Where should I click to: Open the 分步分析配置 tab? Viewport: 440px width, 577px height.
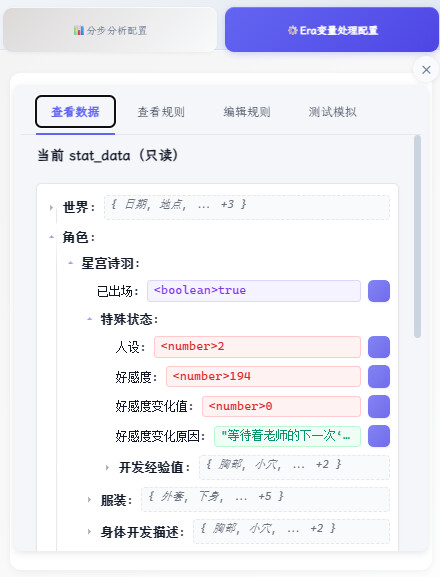coord(110,30)
